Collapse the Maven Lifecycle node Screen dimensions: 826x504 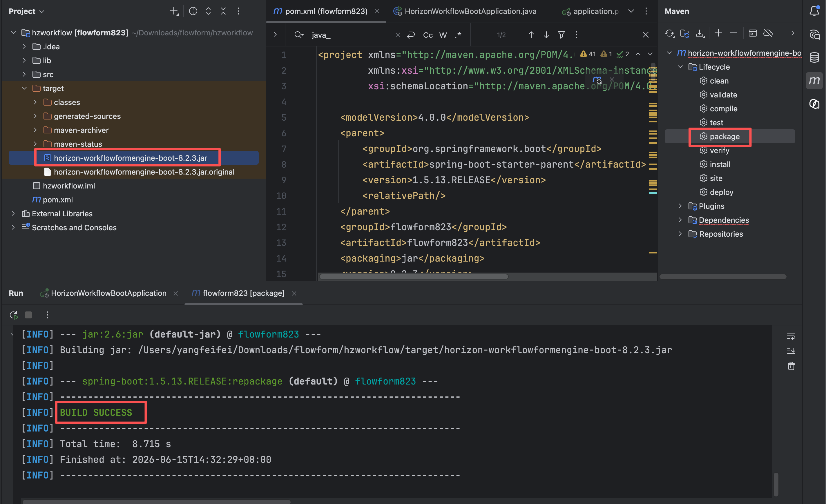pyautogui.click(x=680, y=67)
